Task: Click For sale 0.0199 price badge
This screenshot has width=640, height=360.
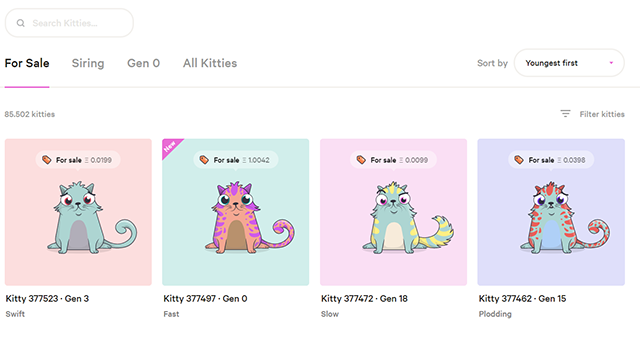Action: point(78,160)
